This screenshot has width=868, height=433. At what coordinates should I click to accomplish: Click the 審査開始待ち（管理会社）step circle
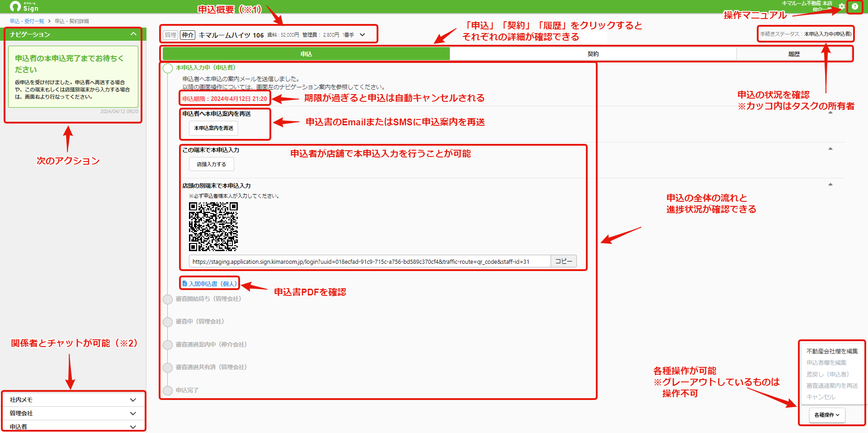click(x=168, y=299)
